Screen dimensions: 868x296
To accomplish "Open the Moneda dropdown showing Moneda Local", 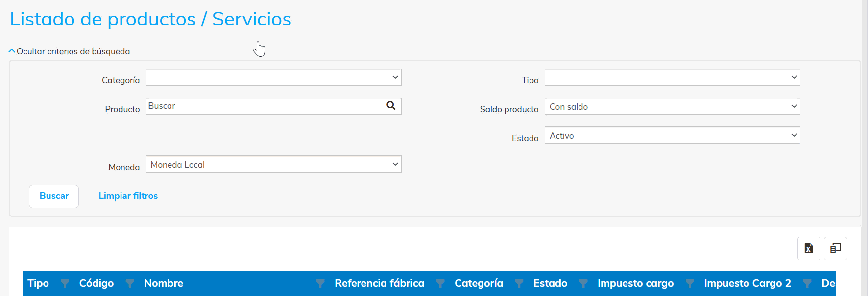I will point(273,164).
